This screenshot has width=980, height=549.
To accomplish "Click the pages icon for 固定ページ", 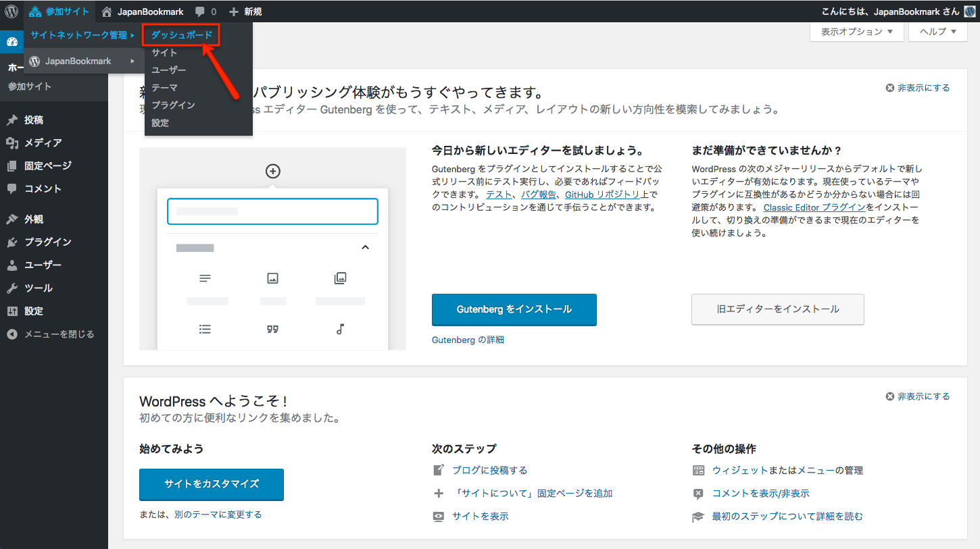I will (x=12, y=166).
